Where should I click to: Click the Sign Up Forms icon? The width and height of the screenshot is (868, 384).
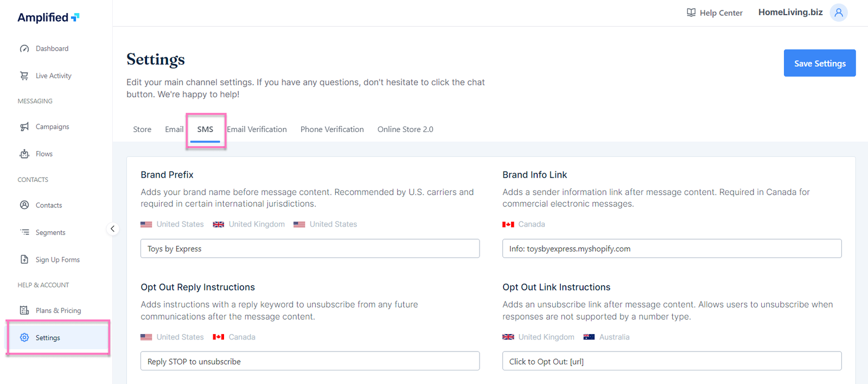pos(24,260)
